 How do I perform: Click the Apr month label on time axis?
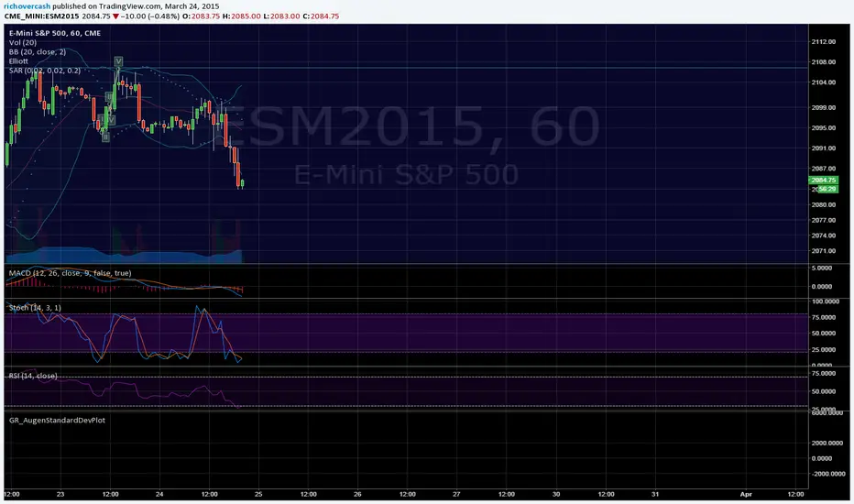click(x=746, y=495)
